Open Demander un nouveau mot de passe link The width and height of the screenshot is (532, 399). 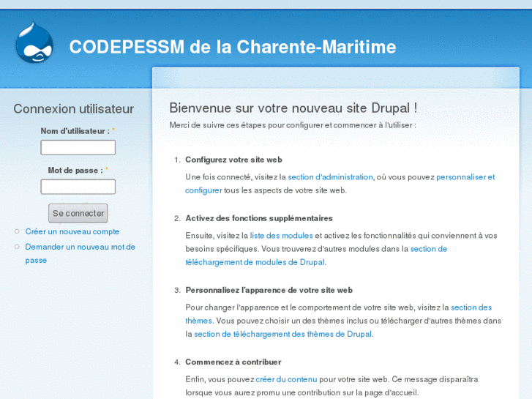(x=80, y=253)
